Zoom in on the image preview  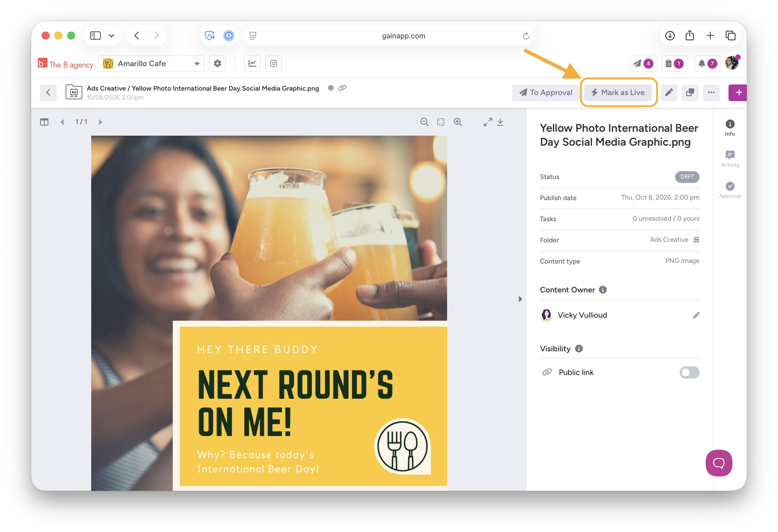pos(458,122)
